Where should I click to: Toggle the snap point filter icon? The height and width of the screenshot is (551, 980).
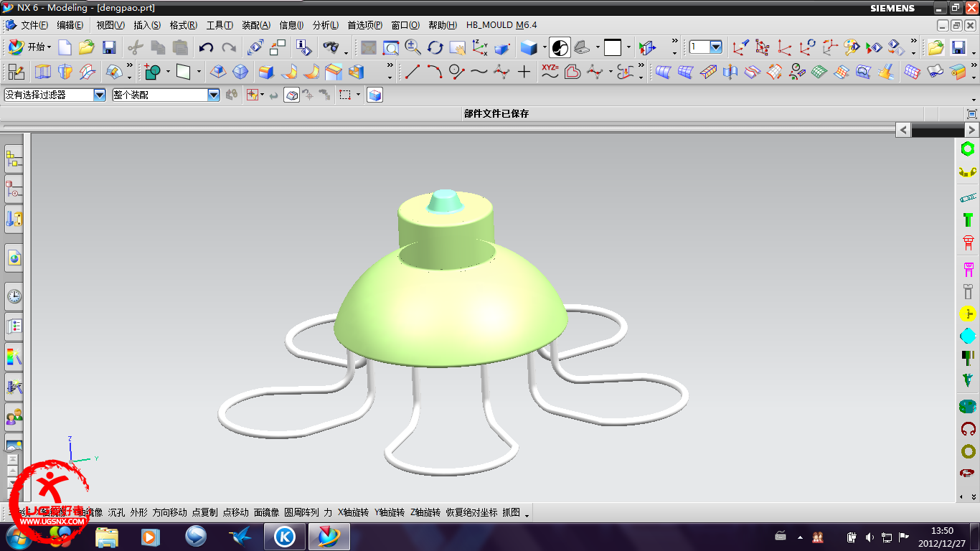click(x=251, y=95)
